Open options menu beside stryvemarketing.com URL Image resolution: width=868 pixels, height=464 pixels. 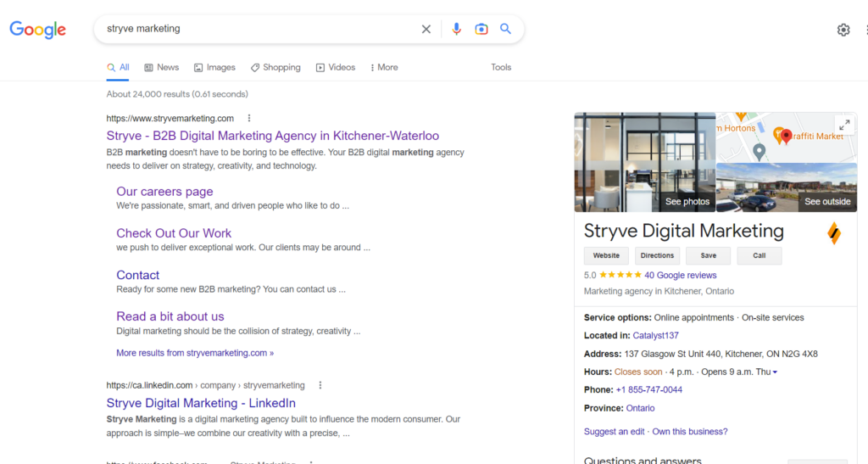pyautogui.click(x=249, y=118)
